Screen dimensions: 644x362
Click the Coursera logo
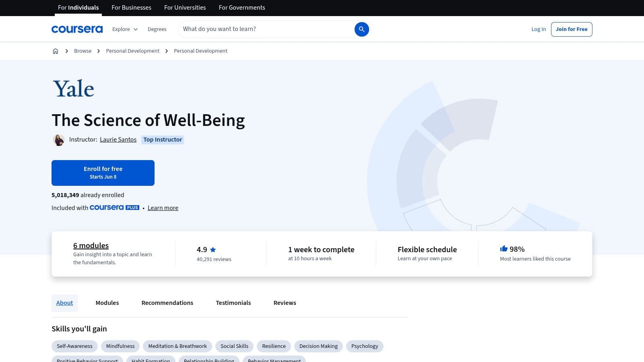coord(77,29)
